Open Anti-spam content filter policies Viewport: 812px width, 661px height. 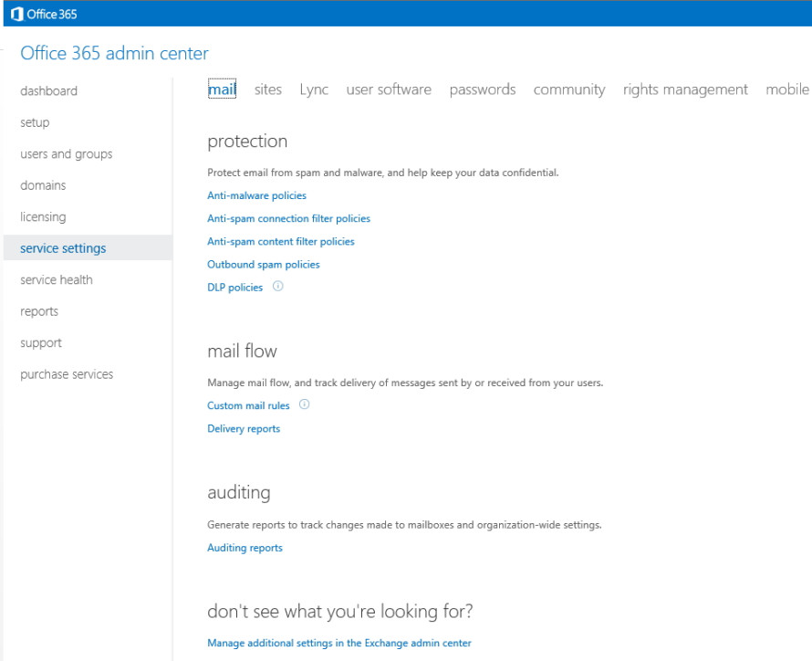281,241
